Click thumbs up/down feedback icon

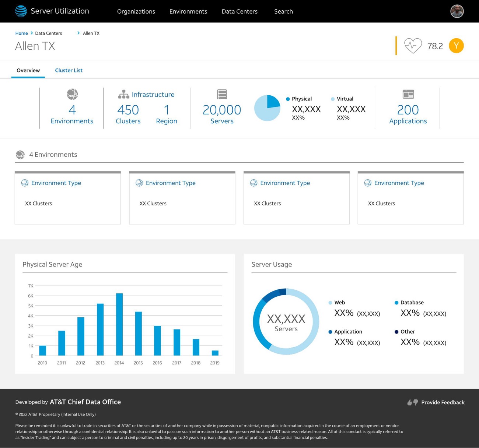click(412, 402)
